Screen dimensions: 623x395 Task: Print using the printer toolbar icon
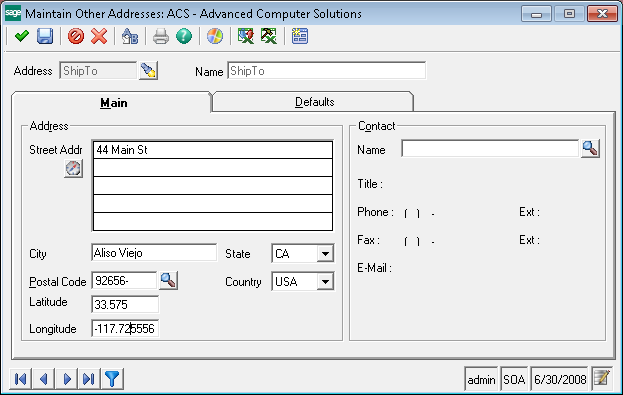click(x=161, y=37)
